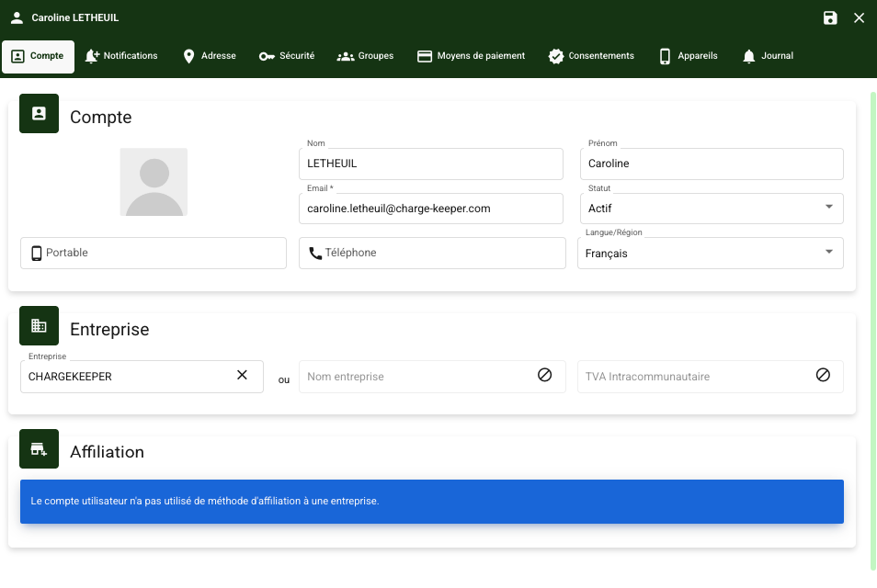Open the Journal tab
877x588 pixels.
point(767,56)
